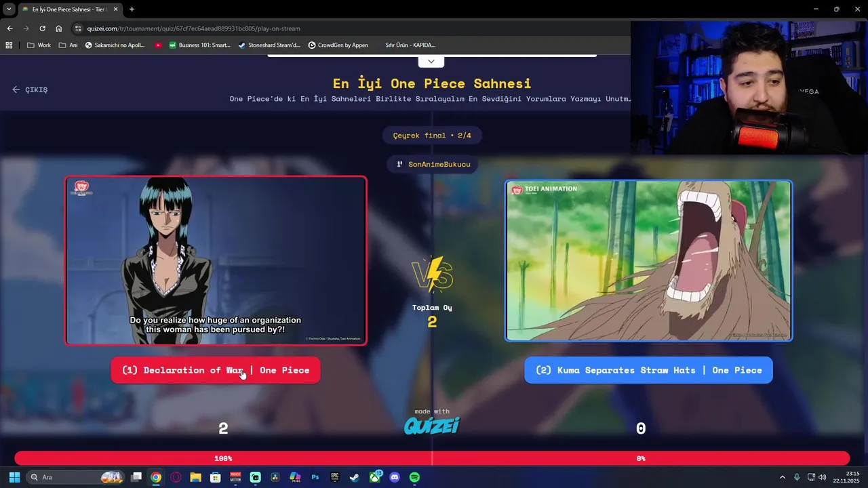The height and width of the screenshot is (488, 868).
Task: Go back to the previous page
Action: tap(9, 28)
